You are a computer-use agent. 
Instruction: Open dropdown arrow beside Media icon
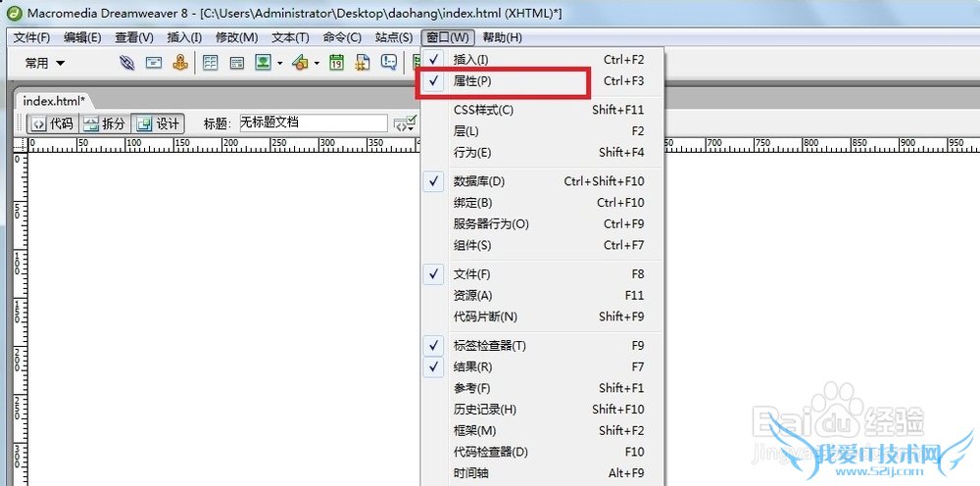[x=317, y=63]
